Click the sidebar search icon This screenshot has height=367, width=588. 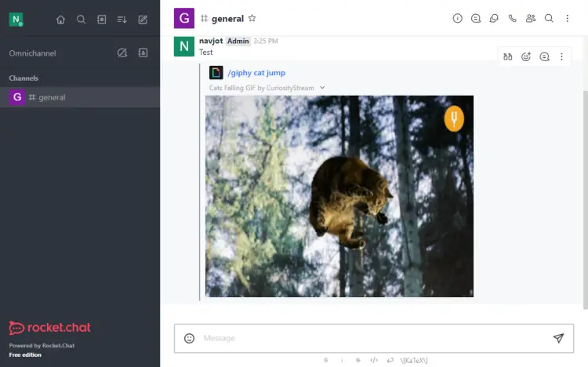(81, 19)
